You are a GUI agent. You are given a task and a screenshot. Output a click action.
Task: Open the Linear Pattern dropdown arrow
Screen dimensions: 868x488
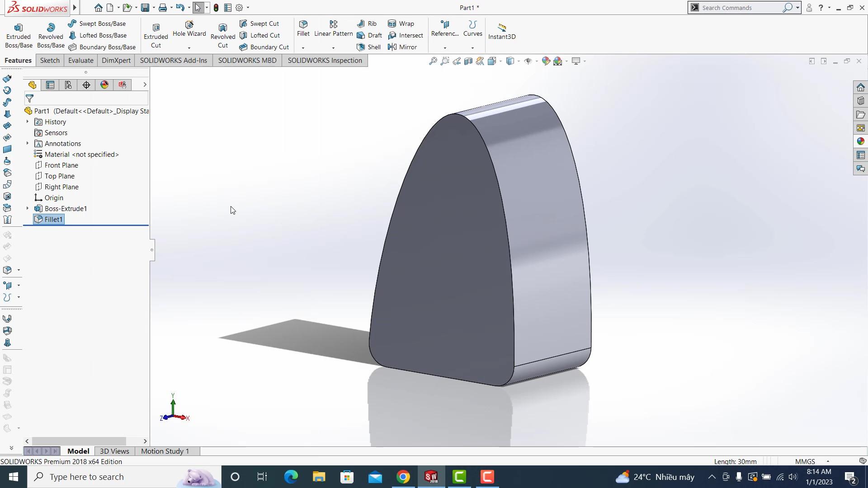333,48
